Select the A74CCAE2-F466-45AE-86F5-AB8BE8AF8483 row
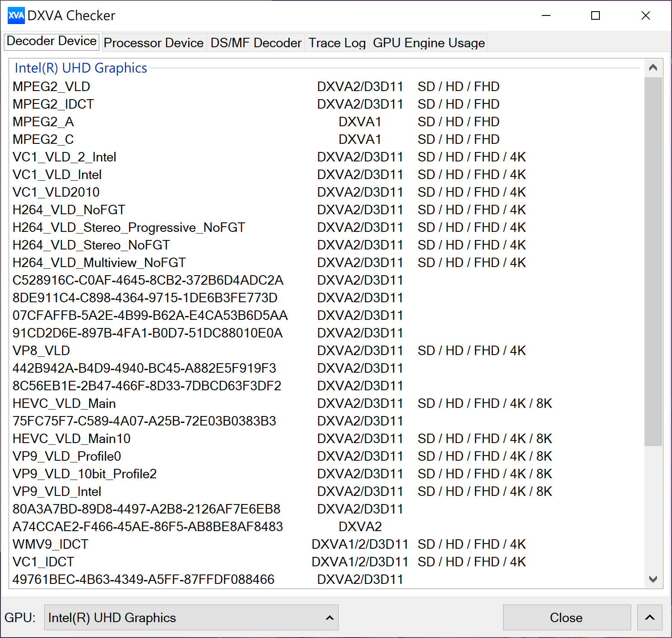The width and height of the screenshot is (672, 638). tap(327, 526)
